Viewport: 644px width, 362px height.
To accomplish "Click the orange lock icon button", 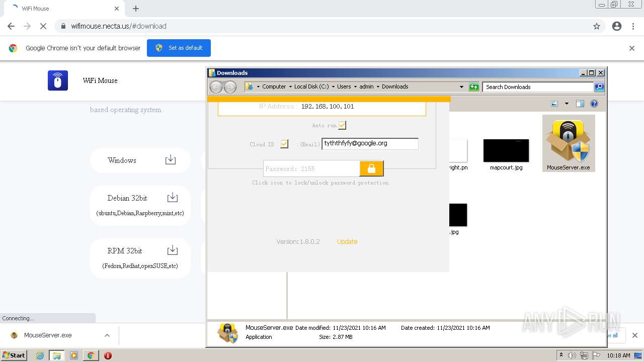I will coord(371,168).
